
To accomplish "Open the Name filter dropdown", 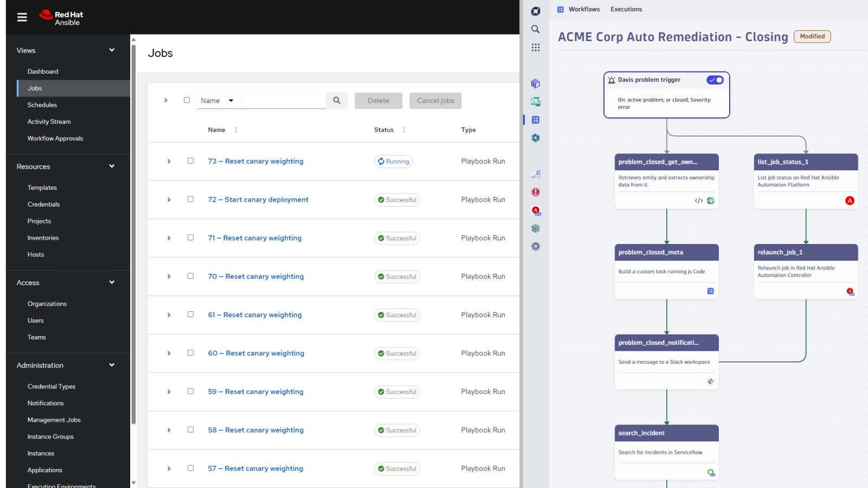I will click(x=218, y=100).
